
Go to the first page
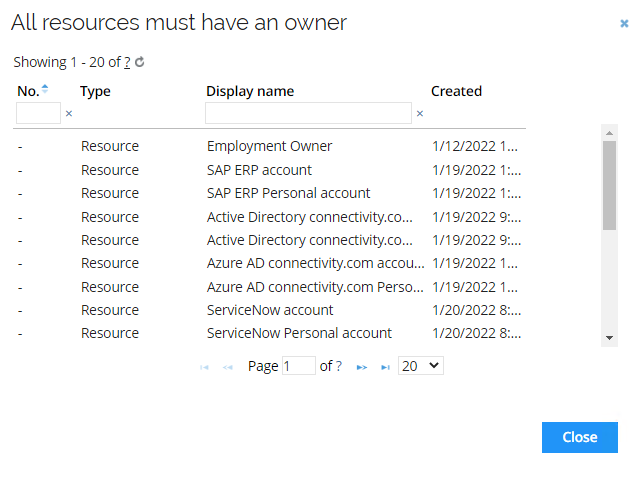tap(204, 367)
